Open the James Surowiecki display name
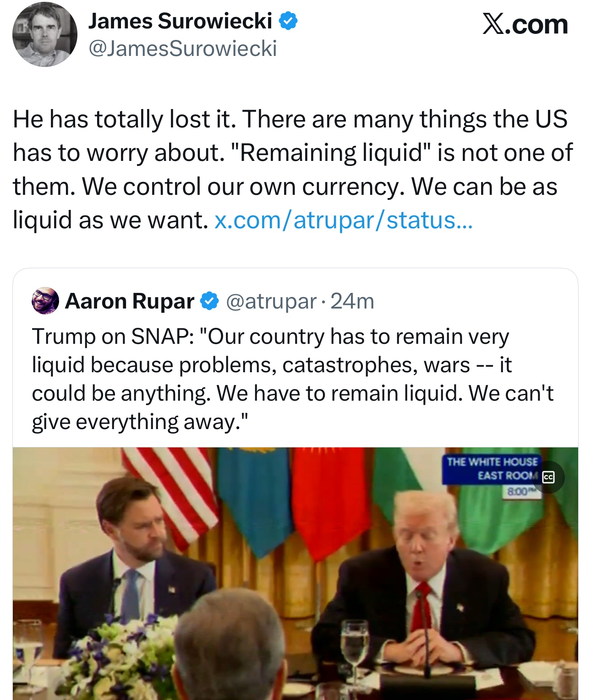 point(180,21)
